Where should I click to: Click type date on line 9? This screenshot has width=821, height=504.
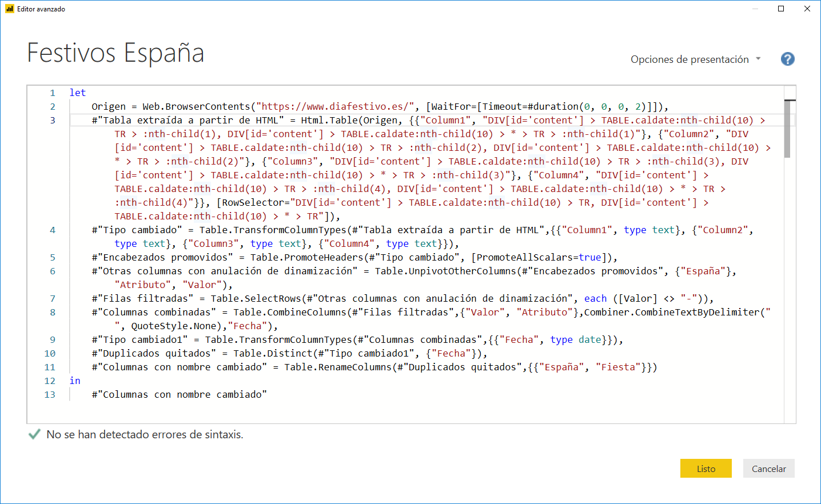click(x=575, y=339)
